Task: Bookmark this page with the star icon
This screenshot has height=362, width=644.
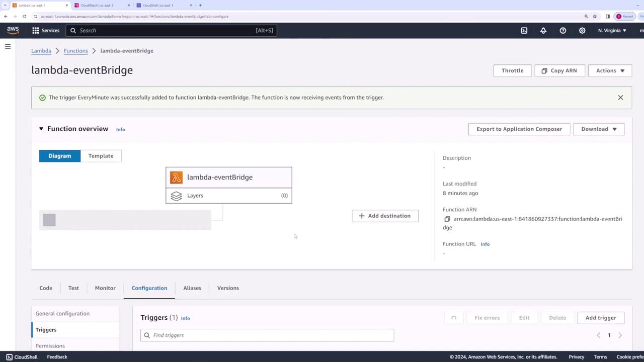Action: 595,16
